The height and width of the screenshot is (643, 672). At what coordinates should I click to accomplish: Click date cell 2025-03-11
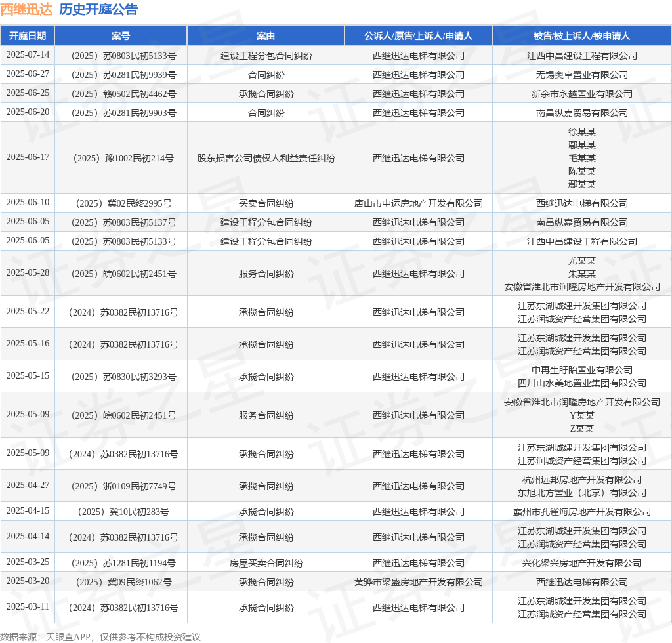28,607
